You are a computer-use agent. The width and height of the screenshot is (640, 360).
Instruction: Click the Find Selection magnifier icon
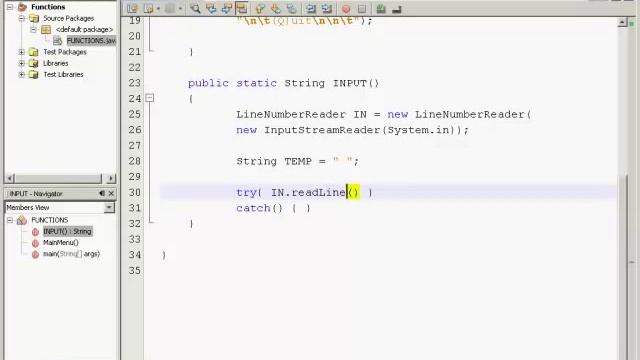[196, 9]
